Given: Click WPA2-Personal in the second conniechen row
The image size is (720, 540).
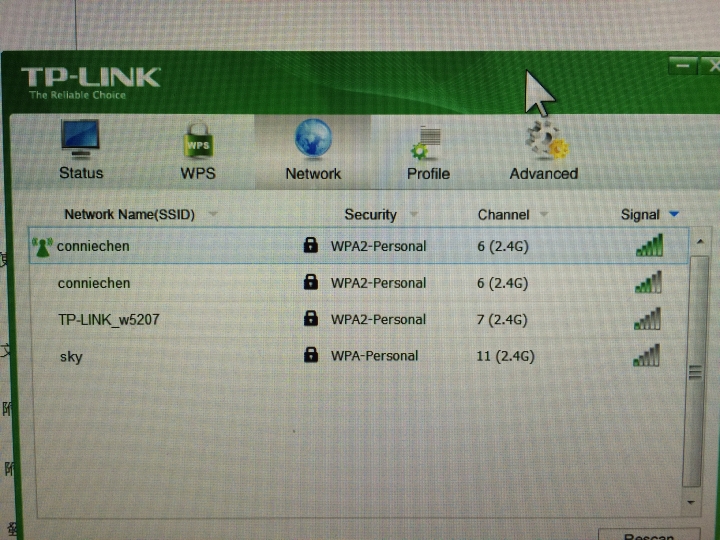Looking at the screenshot, I should point(378,283).
